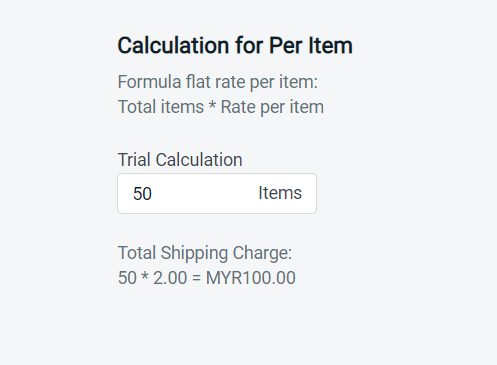Click the asterisk in the formula line
Image resolution: width=497 pixels, height=365 pixels.
tap(212, 105)
